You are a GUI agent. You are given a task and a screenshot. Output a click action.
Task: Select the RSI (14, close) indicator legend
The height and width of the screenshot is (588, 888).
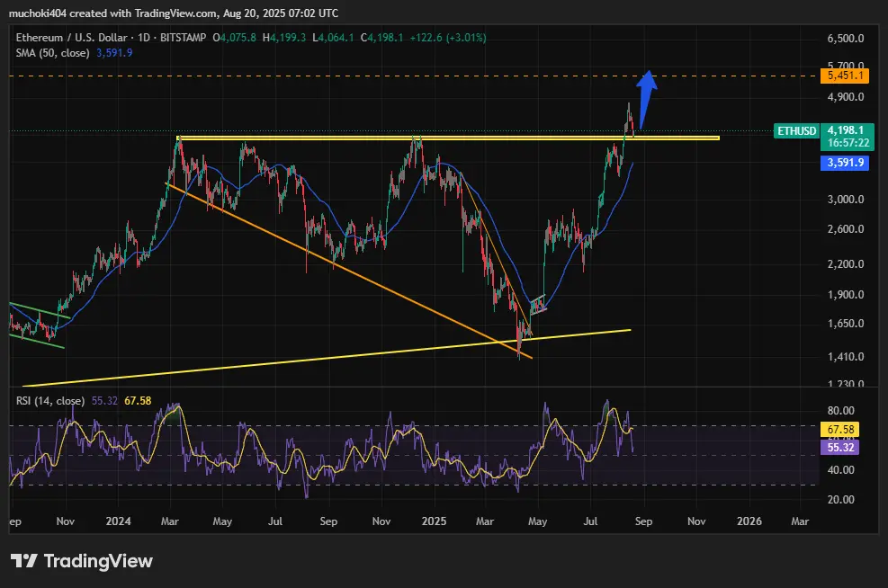click(x=50, y=401)
